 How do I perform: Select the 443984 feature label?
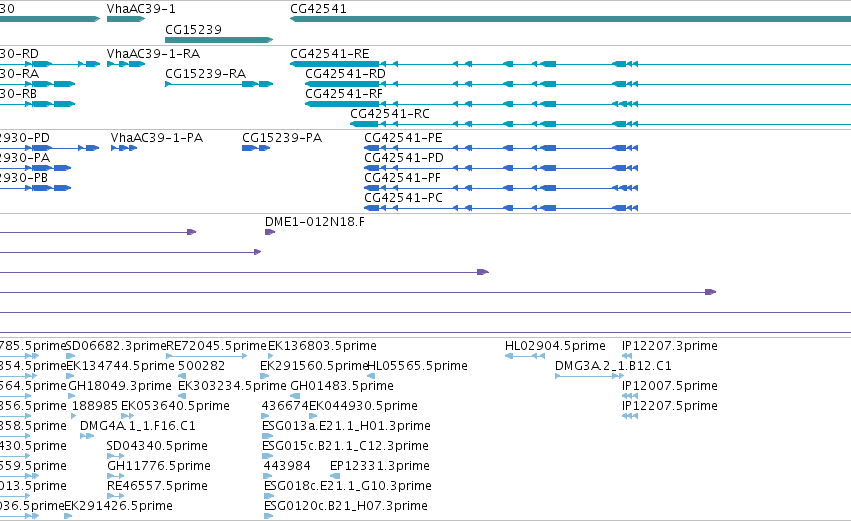tap(287, 466)
